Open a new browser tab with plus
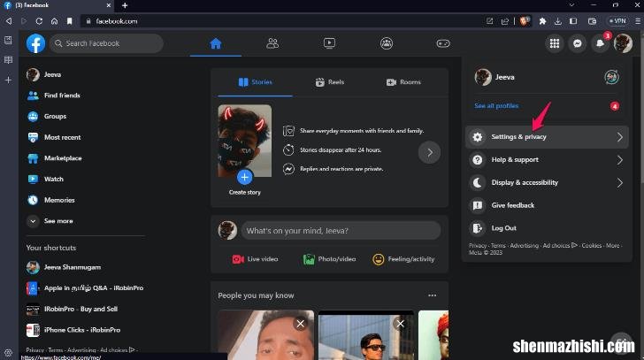 coord(125,5)
